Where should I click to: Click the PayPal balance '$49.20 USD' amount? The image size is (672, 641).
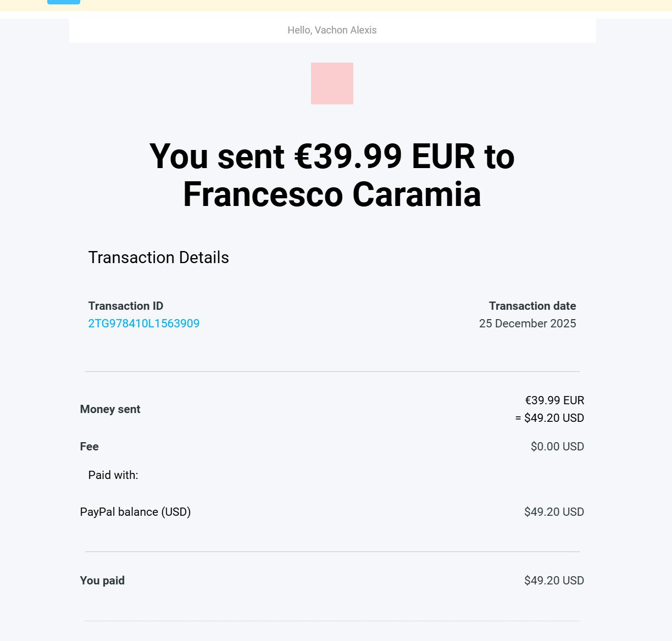coord(554,512)
